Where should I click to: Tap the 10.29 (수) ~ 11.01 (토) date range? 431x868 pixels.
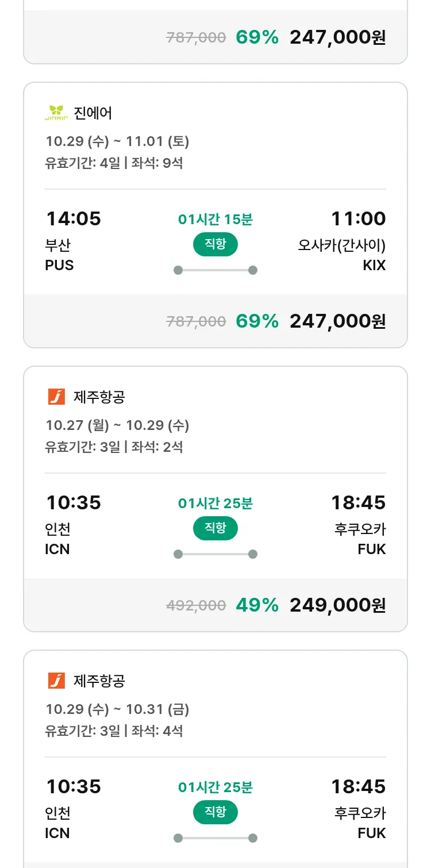117,141
